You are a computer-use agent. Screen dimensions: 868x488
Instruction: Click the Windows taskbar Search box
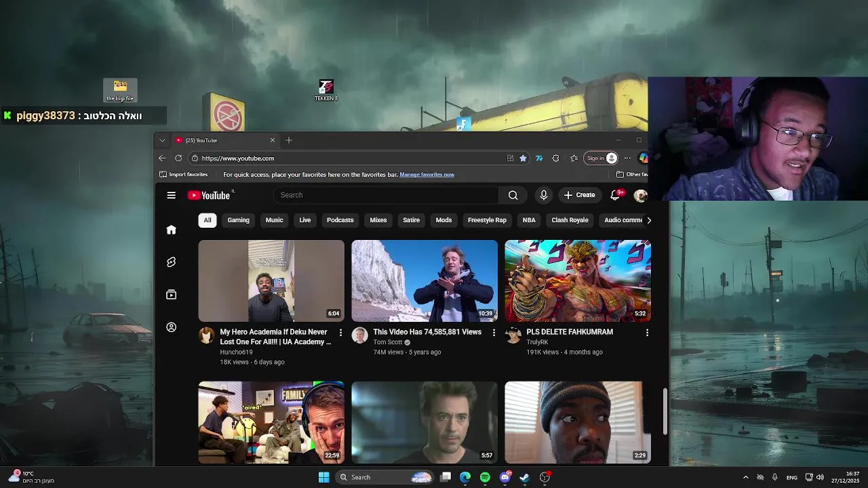[x=384, y=477]
